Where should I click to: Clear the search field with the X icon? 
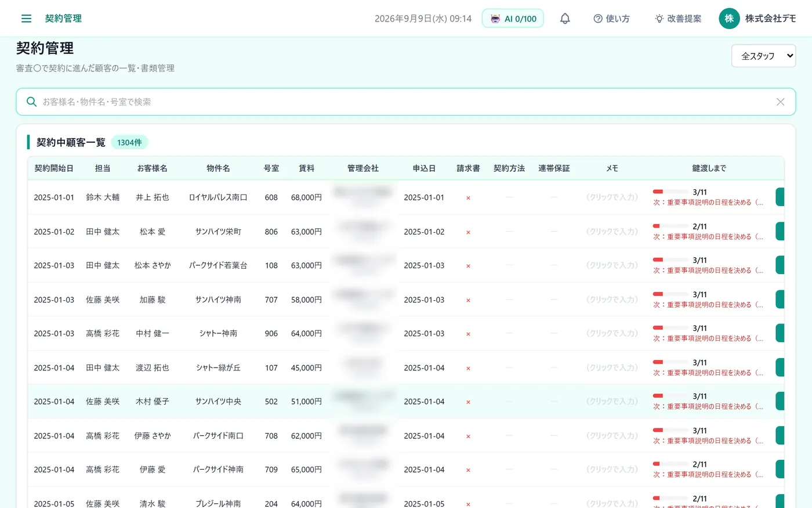[x=781, y=102]
